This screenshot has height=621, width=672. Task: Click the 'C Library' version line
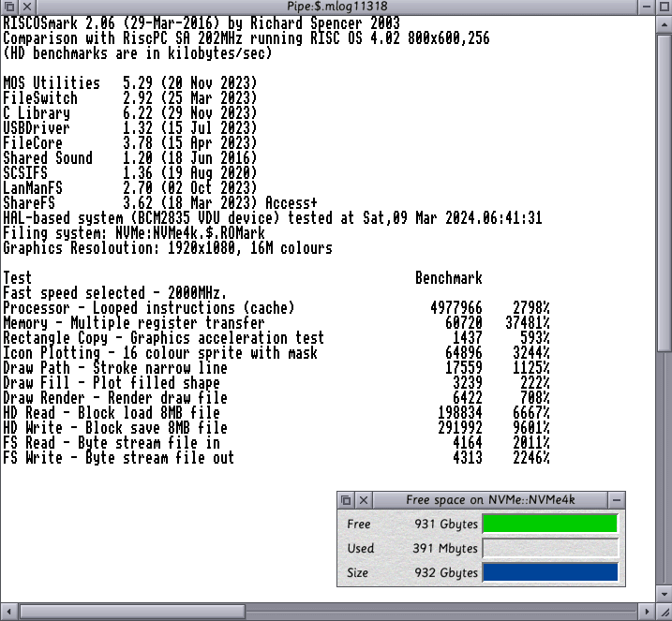(130, 113)
